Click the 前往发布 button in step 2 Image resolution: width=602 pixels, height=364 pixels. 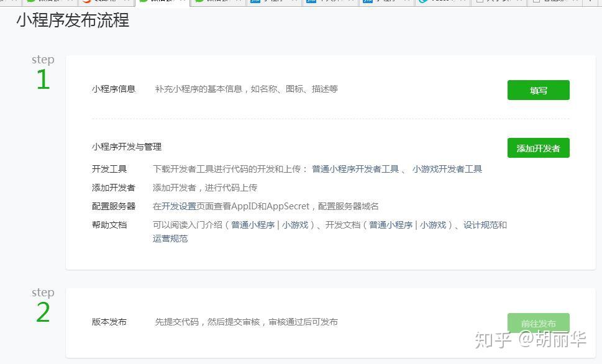coord(539,322)
